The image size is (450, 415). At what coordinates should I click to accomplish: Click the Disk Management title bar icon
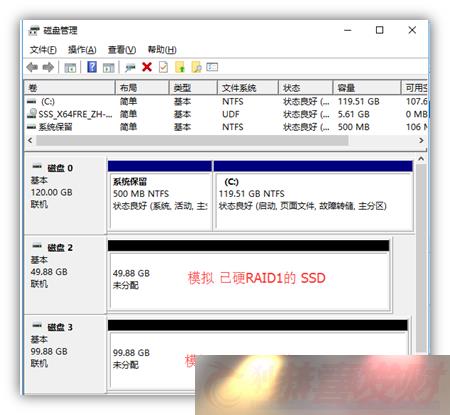click(x=34, y=30)
